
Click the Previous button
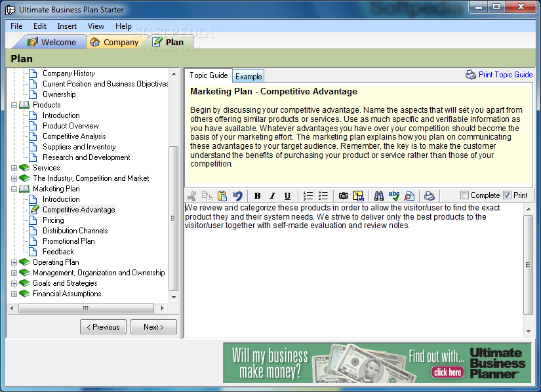[103, 327]
